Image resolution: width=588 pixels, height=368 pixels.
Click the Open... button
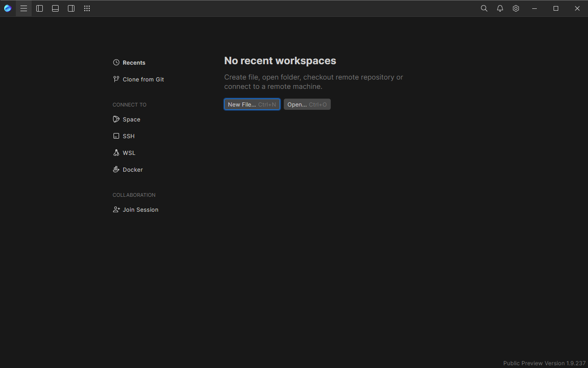tap(307, 105)
